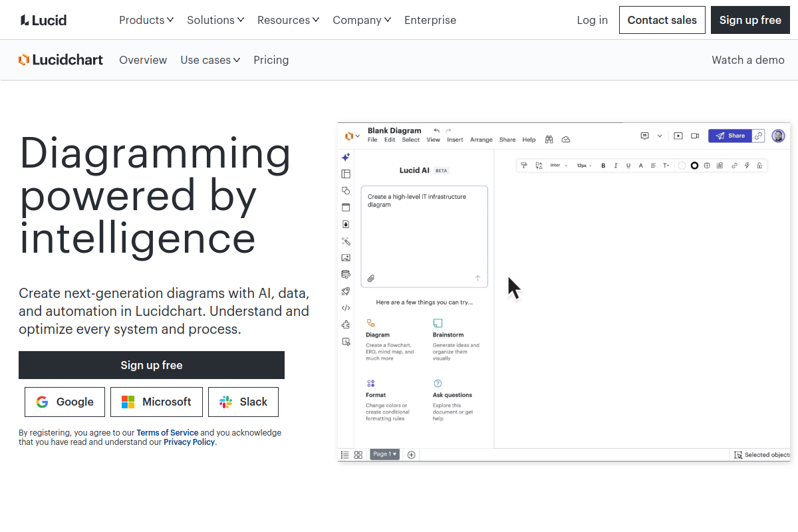Open the comments speech bubble icon
798x532 pixels.
point(645,136)
